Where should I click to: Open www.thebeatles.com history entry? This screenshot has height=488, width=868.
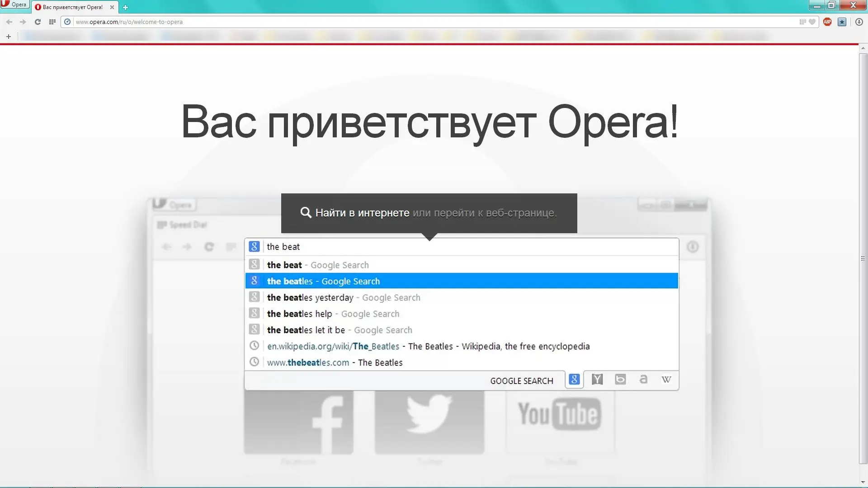pyautogui.click(x=462, y=362)
